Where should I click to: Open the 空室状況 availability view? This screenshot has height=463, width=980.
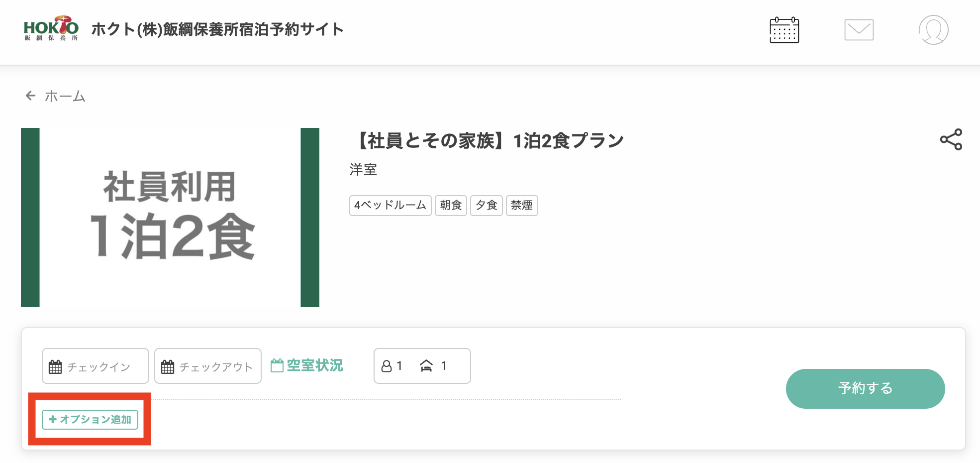(307, 366)
